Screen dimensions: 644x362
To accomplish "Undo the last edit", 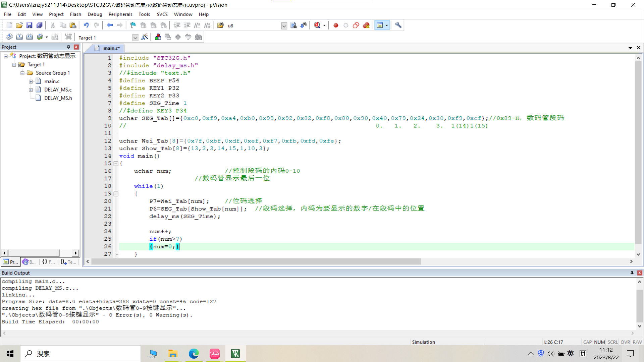I will [86, 25].
